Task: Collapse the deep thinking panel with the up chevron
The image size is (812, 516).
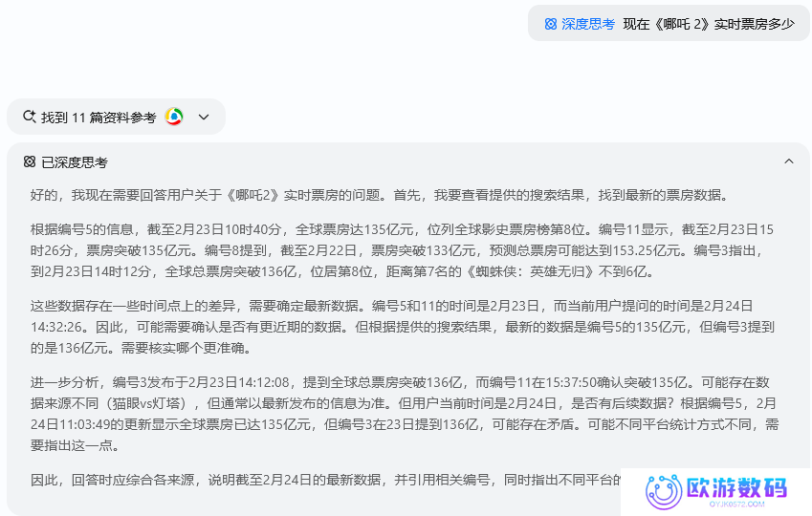Action: pyautogui.click(x=788, y=161)
